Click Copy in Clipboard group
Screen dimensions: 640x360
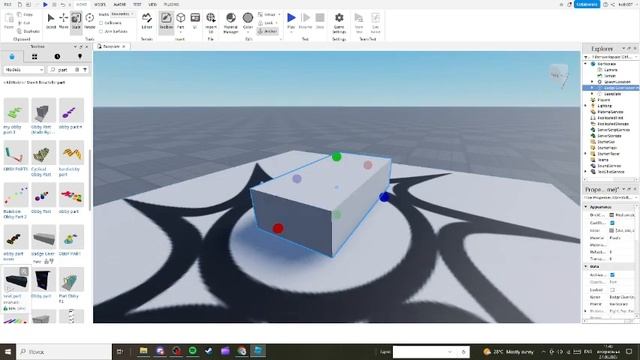click(25, 15)
